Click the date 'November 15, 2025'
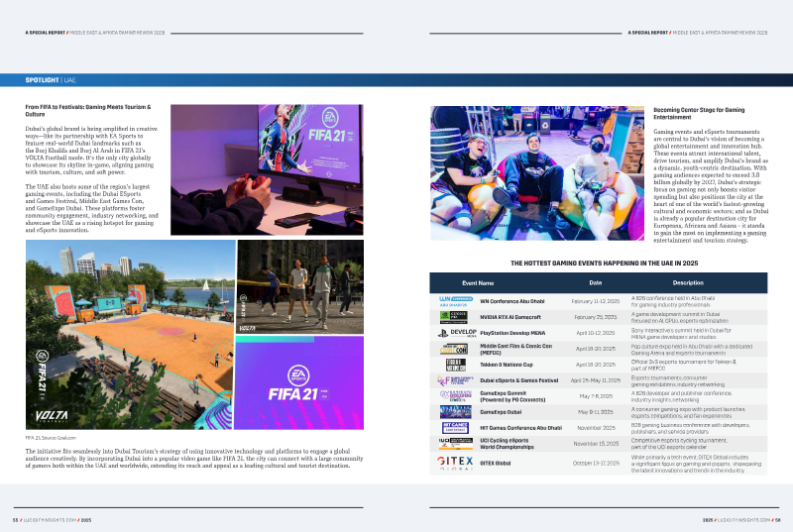The image size is (793, 532). [x=596, y=444]
